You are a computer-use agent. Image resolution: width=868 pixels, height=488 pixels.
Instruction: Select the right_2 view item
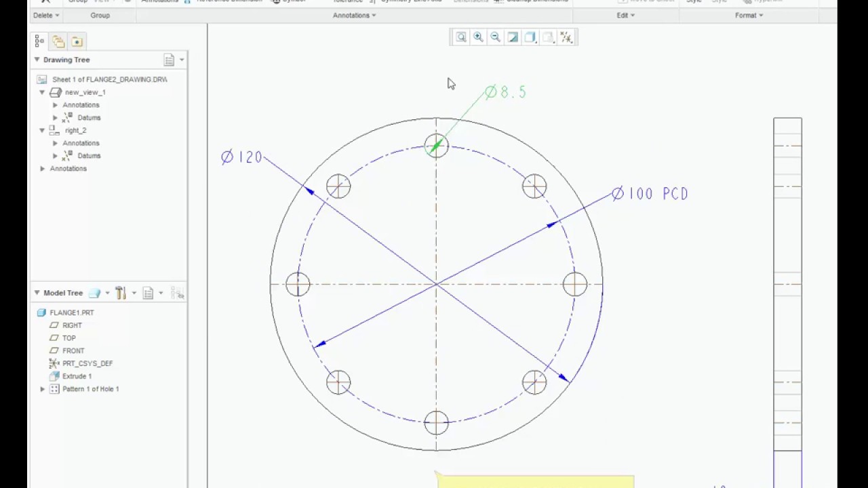coord(75,130)
